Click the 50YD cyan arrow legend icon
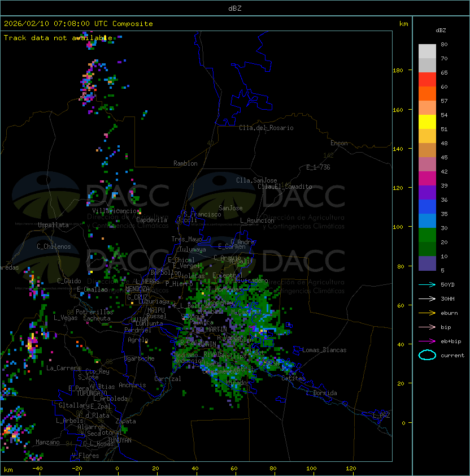Screen dimensions: 470x476 click(x=427, y=284)
